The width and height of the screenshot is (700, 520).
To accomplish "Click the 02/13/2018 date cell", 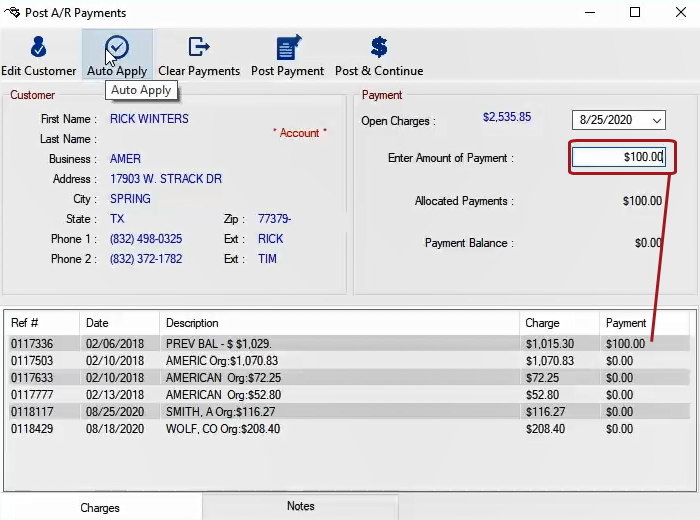I will pos(115,395).
